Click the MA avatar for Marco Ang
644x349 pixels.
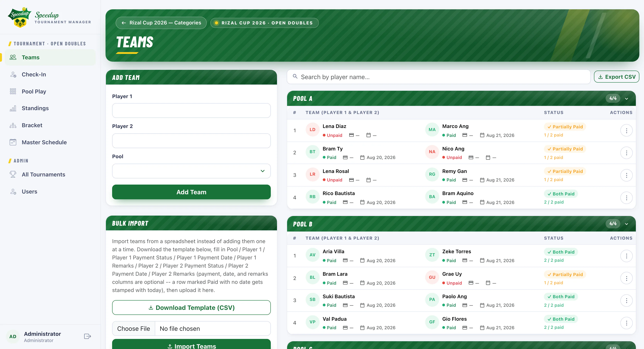pos(432,129)
